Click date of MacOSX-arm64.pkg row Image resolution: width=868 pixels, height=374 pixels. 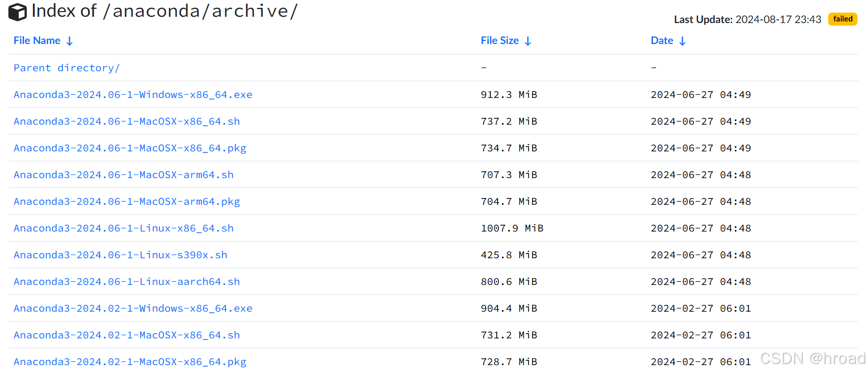tap(701, 202)
